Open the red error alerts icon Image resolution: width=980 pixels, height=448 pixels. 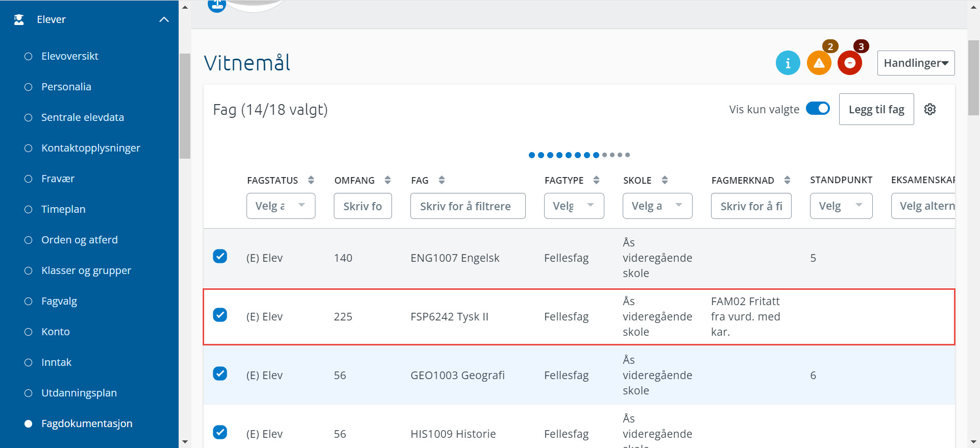coord(849,63)
